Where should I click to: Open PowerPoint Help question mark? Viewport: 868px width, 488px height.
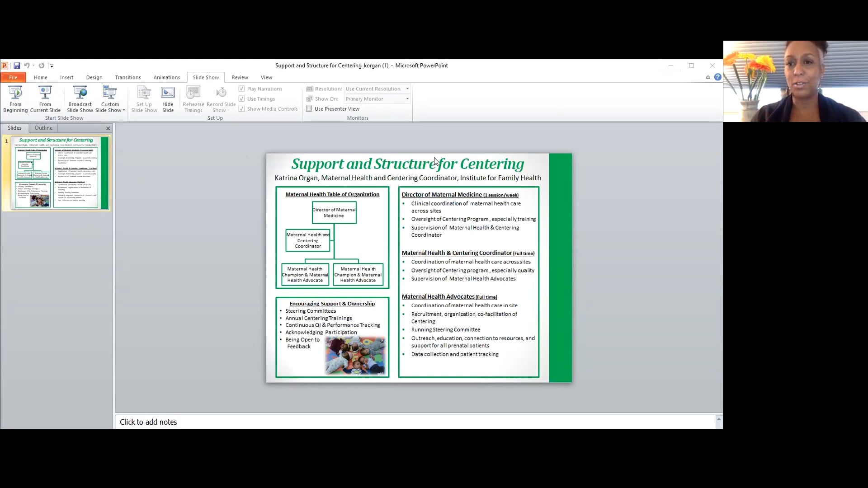pos(717,77)
